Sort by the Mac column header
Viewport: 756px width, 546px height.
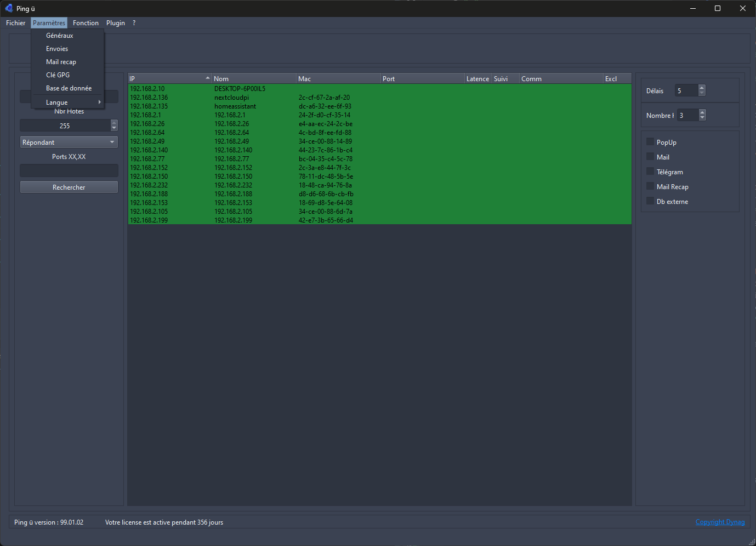[339, 79]
